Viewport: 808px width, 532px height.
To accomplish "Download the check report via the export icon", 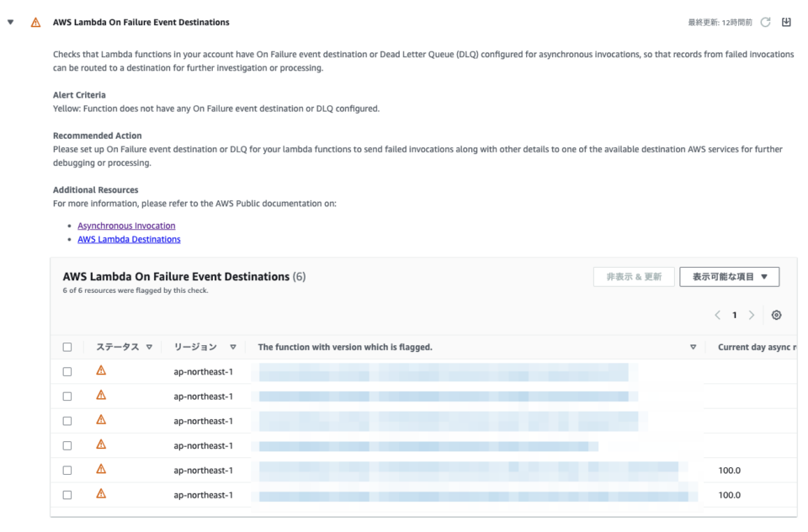I will click(x=786, y=22).
